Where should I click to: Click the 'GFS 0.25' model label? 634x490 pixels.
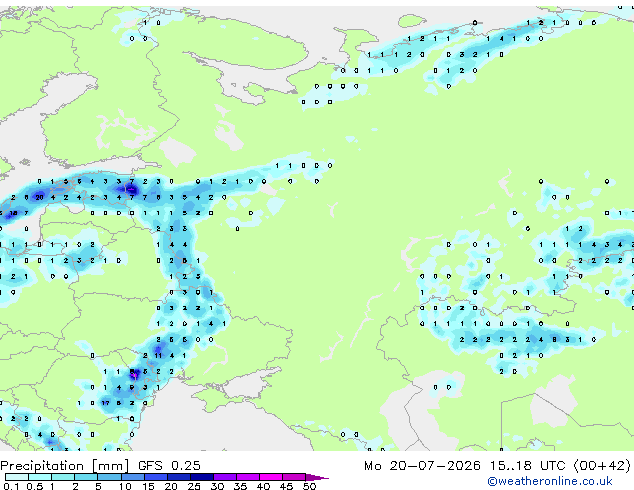point(169,466)
